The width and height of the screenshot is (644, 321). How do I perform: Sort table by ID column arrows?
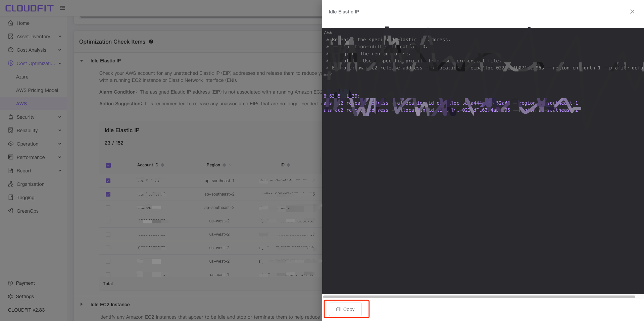click(289, 165)
